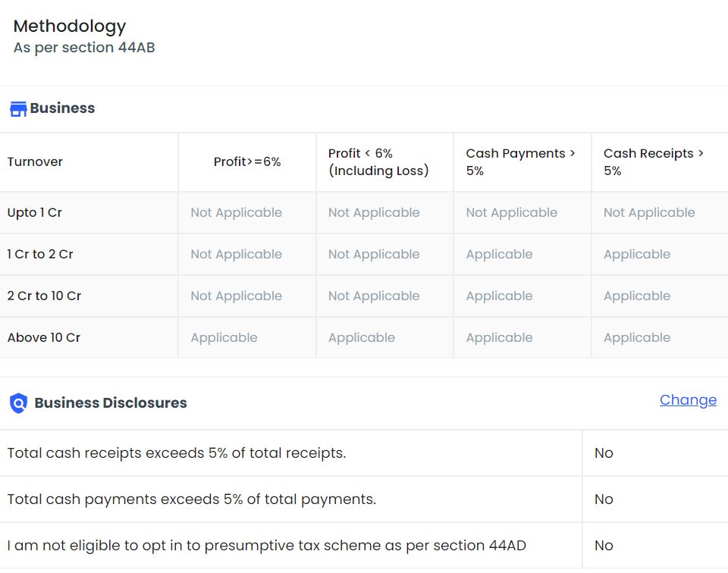728x573 pixels.
Task: Click the No value for section 44AD eligibility
Action: tap(604, 546)
